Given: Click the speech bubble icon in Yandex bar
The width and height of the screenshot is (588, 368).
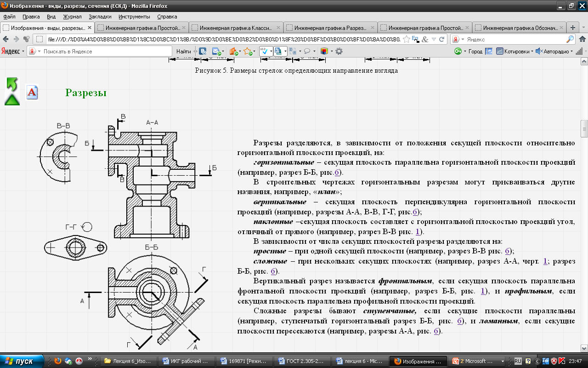Looking at the screenshot, I should point(307,52).
